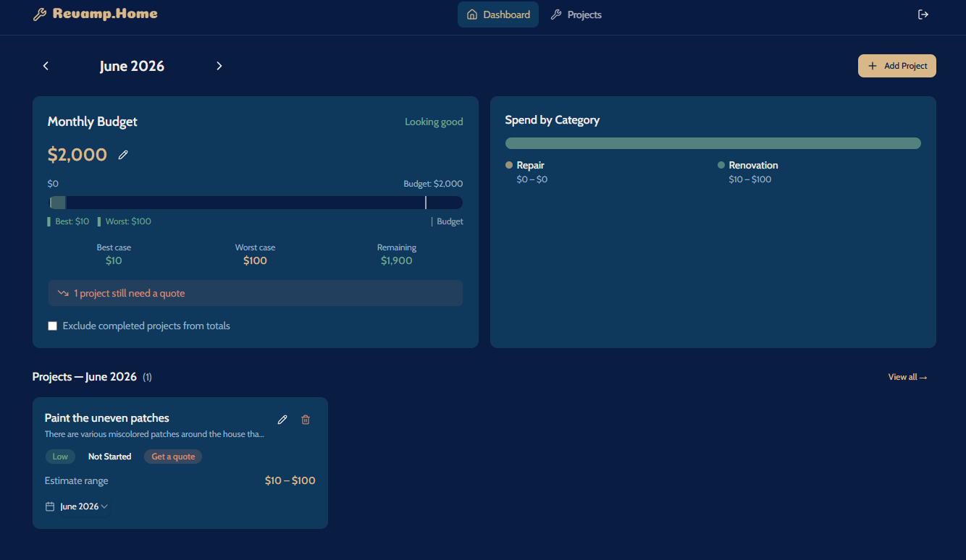
Task: Edit the Paint the uneven patches project
Action: pyautogui.click(x=282, y=420)
